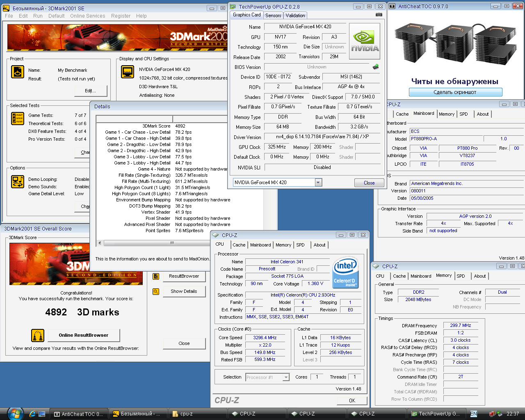The height and width of the screenshot is (420, 525).
Task: Open the Processor #1 selection dropdown
Action: (x=286, y=377)
